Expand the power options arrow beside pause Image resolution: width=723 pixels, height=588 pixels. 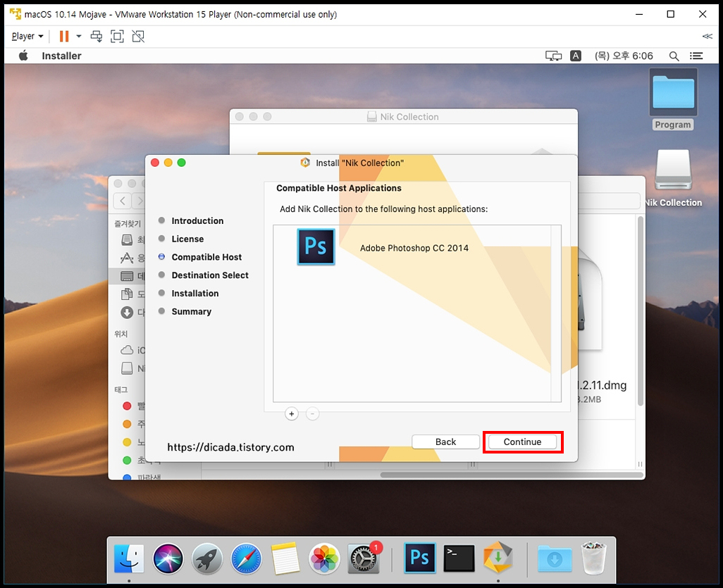coord(79,36)
